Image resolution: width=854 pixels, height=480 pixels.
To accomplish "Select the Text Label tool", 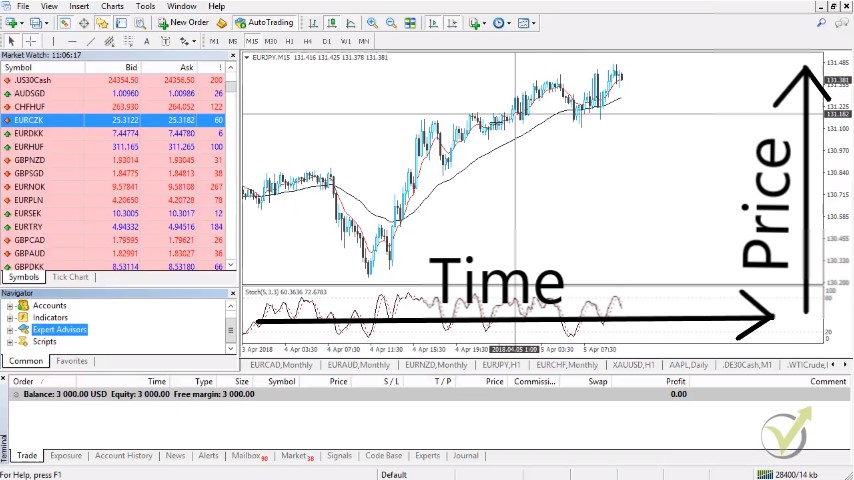I will click(166, 41).
